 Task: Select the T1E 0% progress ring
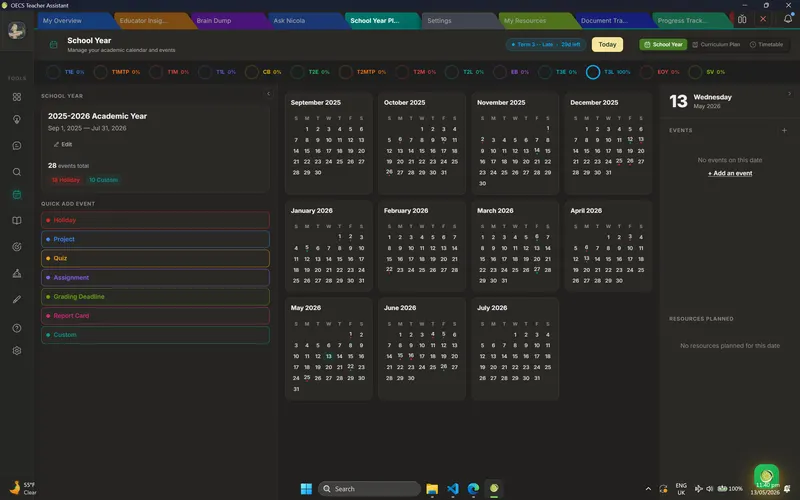point(53,72)
